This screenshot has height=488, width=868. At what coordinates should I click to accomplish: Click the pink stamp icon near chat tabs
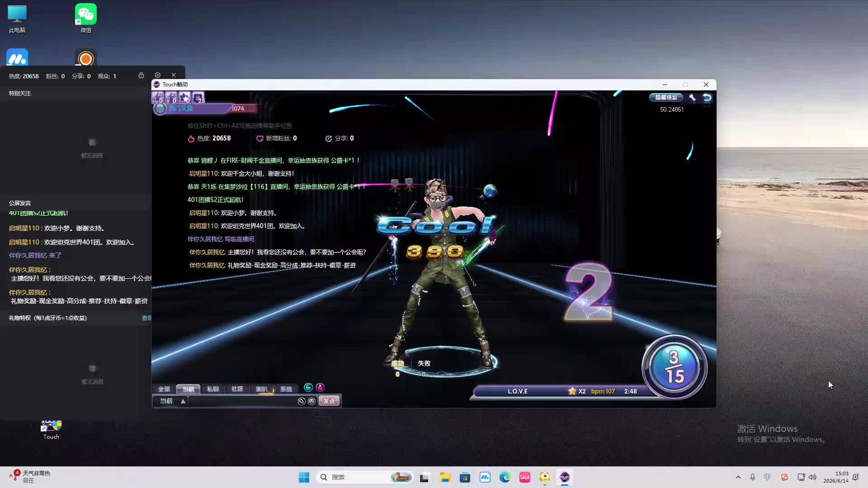pos(320,387)
